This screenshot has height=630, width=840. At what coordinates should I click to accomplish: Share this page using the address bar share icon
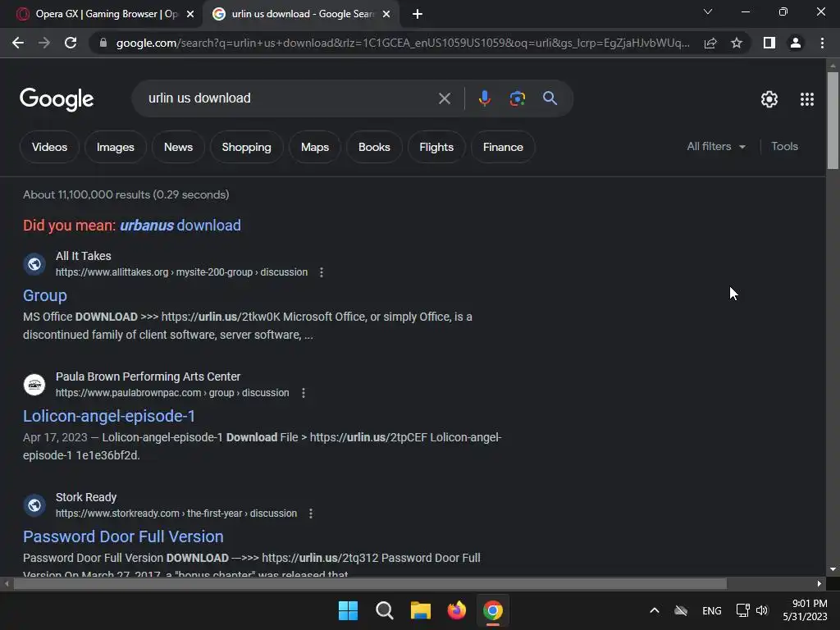[710, 43]
